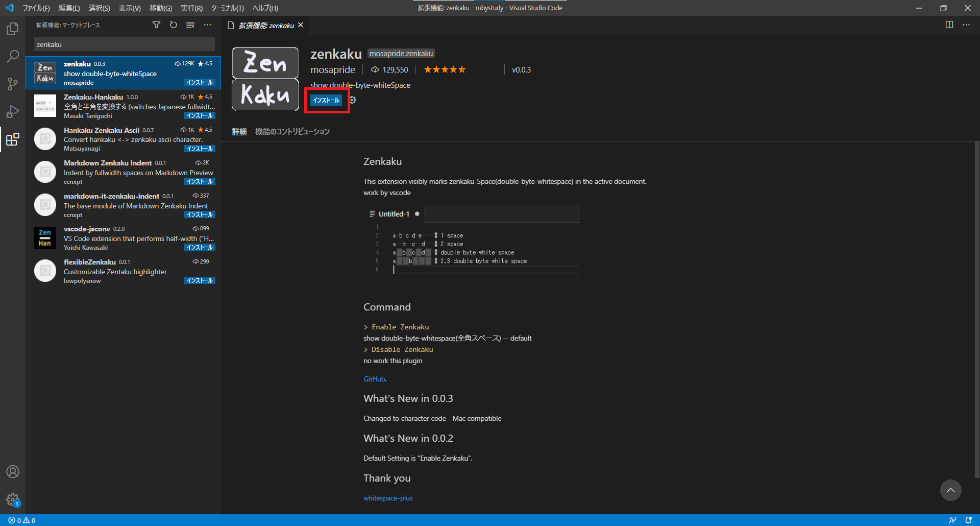Image resolution: width=980 pixels, height=526 pixels.
Task: Select the 拡張機能 zenkaku editor tab
Action: 266,25
